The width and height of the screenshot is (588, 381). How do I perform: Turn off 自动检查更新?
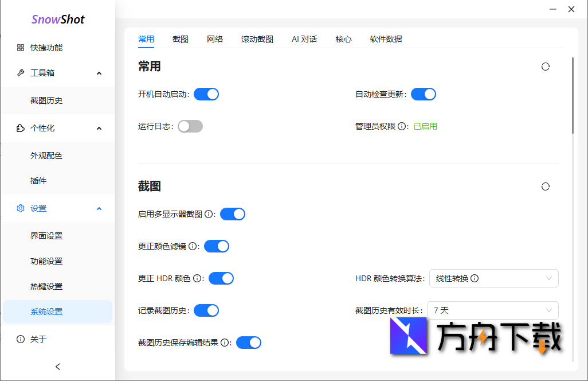(x=424, y=94)
